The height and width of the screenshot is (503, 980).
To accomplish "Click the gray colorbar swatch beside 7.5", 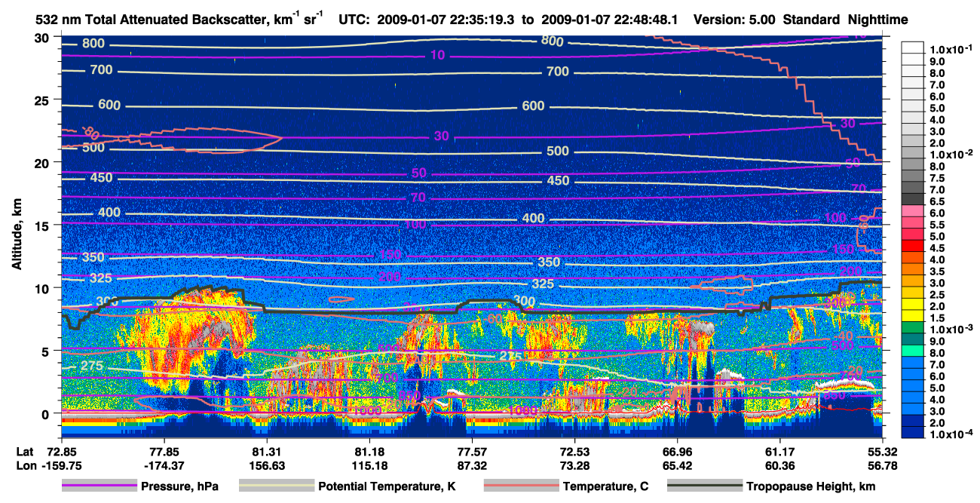I will pyautogui.click(x=914, y=177).
